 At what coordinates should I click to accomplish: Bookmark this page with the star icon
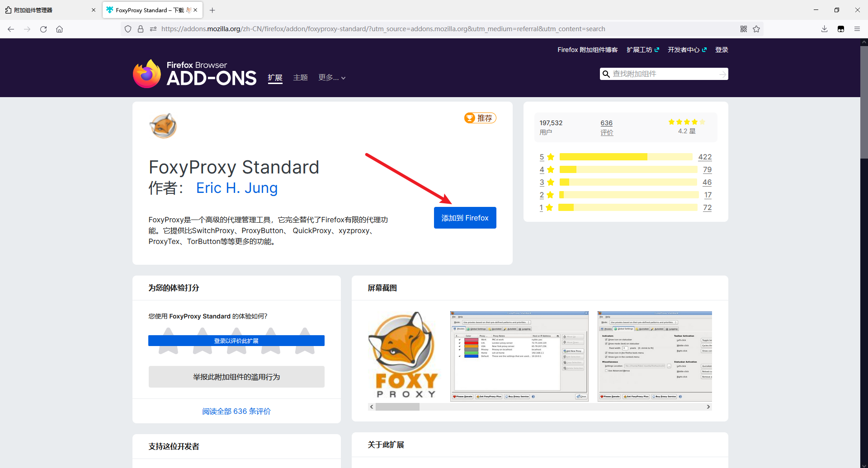[756, 29]
